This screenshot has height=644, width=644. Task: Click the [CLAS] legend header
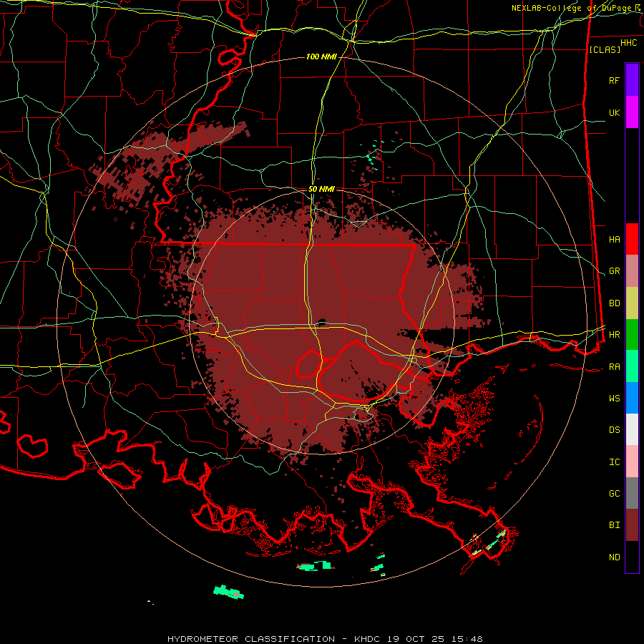click(605, 49)
